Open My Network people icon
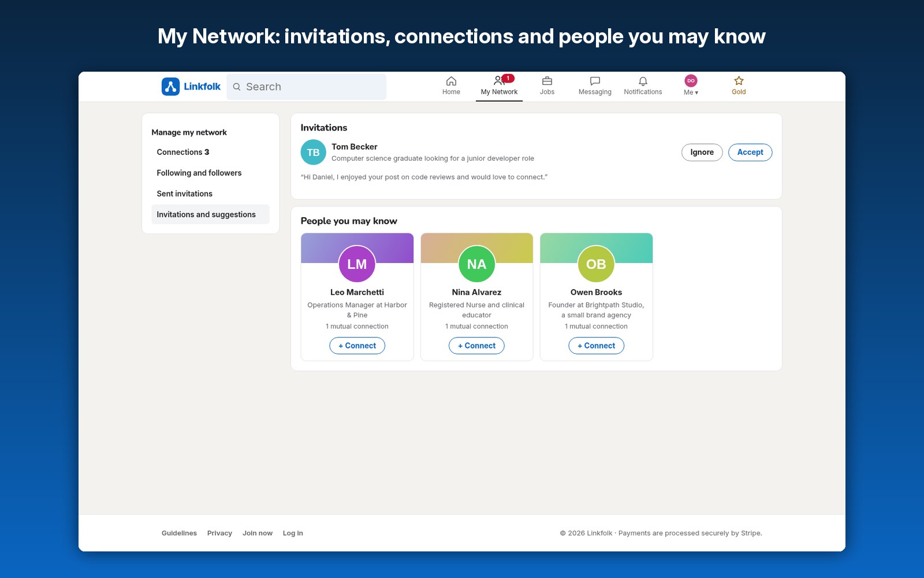Screen dimensions: 924x578 pos(499,81)
